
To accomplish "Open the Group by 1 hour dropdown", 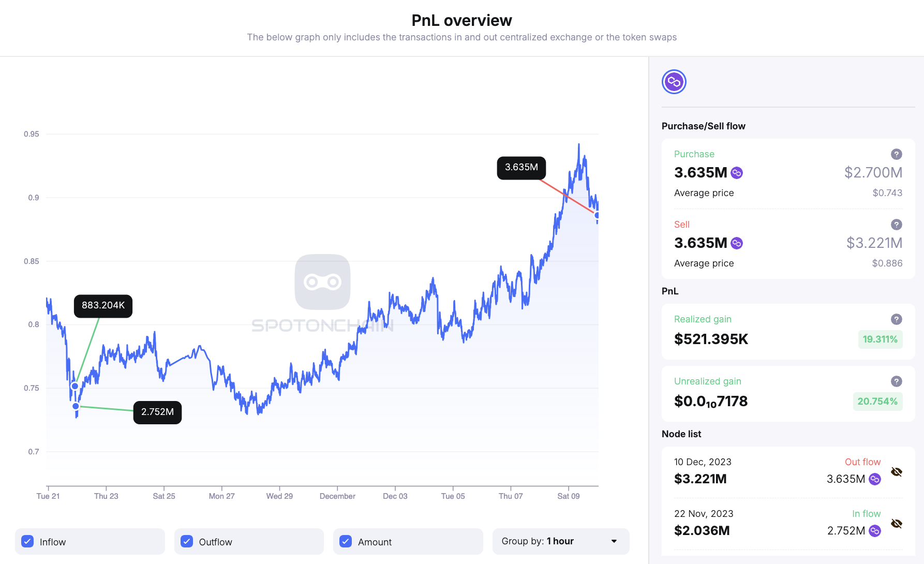I will (x=560, y=541).
